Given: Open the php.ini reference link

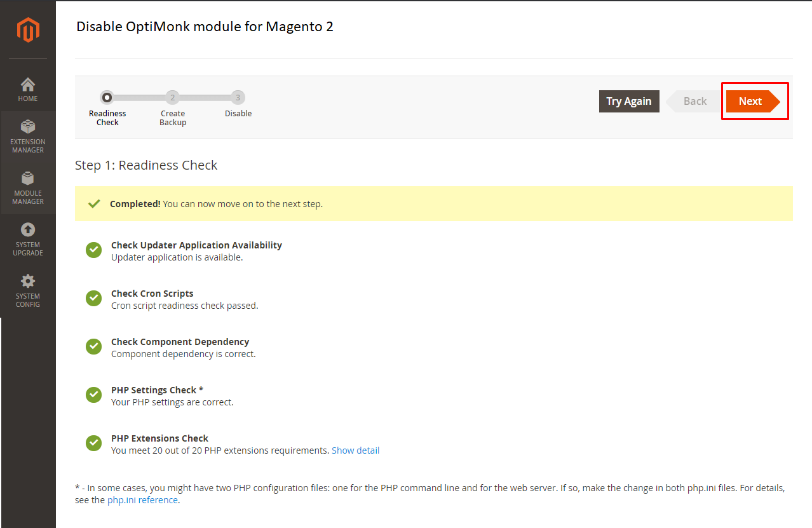Looking at the screenshot, I should [x=143, y=500].
